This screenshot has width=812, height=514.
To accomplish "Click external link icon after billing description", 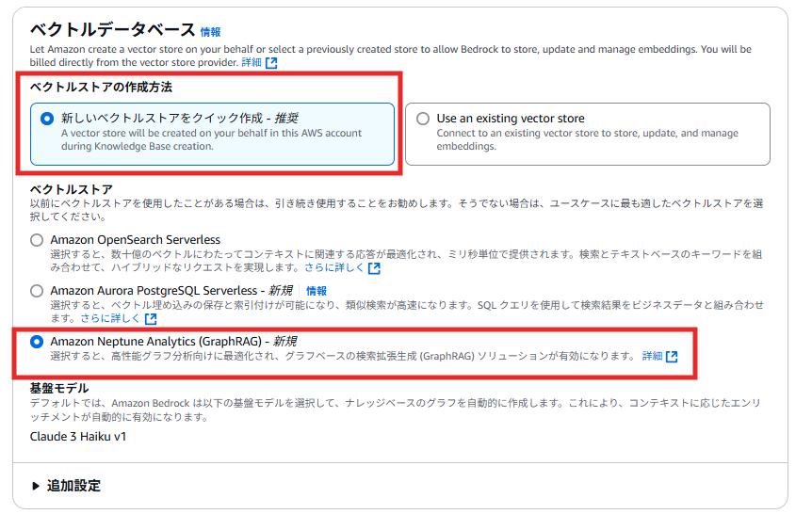I will point(271,63).
